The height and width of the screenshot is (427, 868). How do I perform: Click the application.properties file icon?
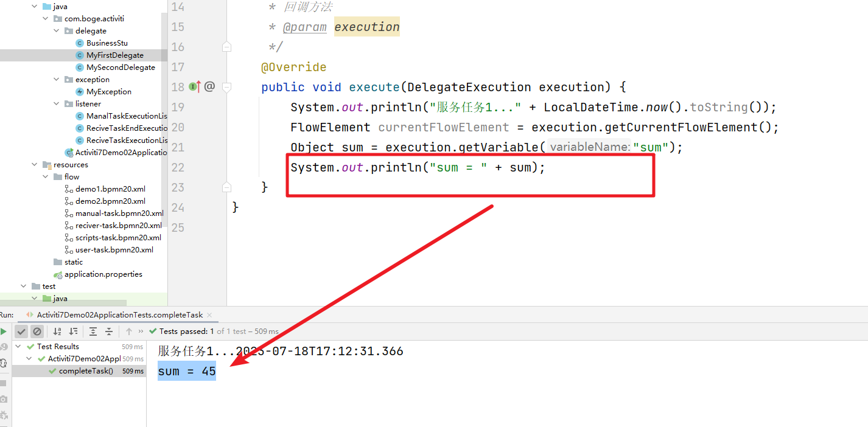tap(58, 275)
